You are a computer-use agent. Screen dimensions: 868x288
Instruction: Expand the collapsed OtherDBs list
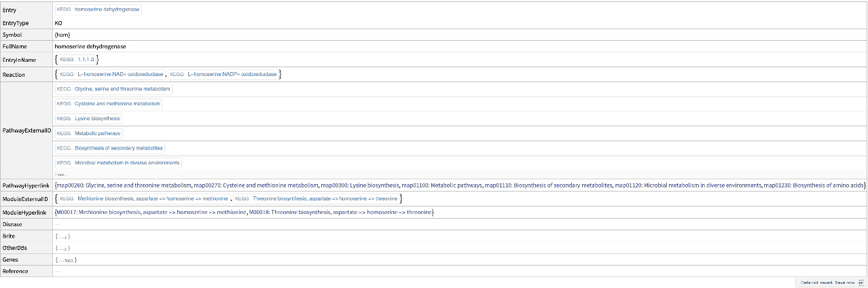pyautogui.click(x=62, y=248)
